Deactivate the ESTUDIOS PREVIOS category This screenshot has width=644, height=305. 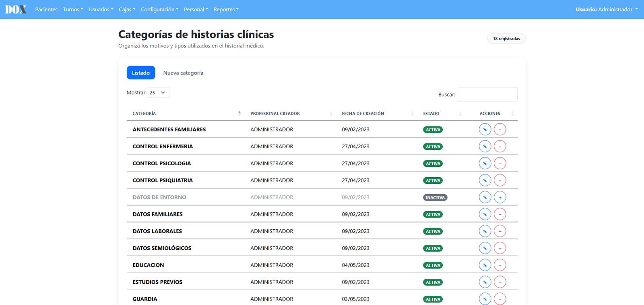point(500,282)
